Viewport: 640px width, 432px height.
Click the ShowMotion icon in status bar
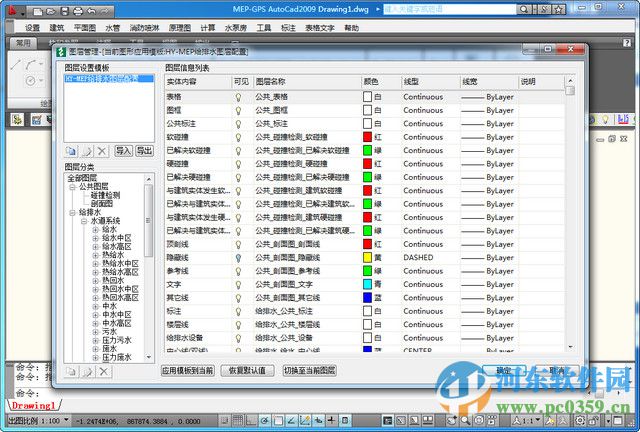coord(492,420)
